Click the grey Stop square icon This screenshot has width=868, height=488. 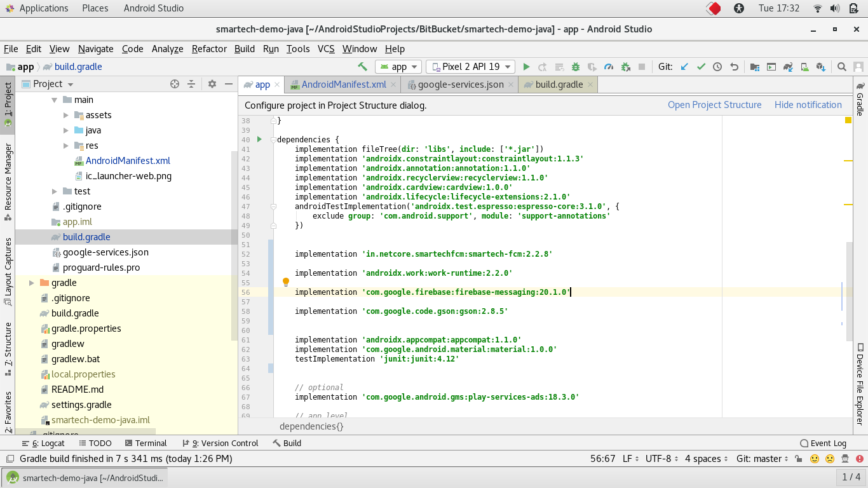tap(642, 67)
